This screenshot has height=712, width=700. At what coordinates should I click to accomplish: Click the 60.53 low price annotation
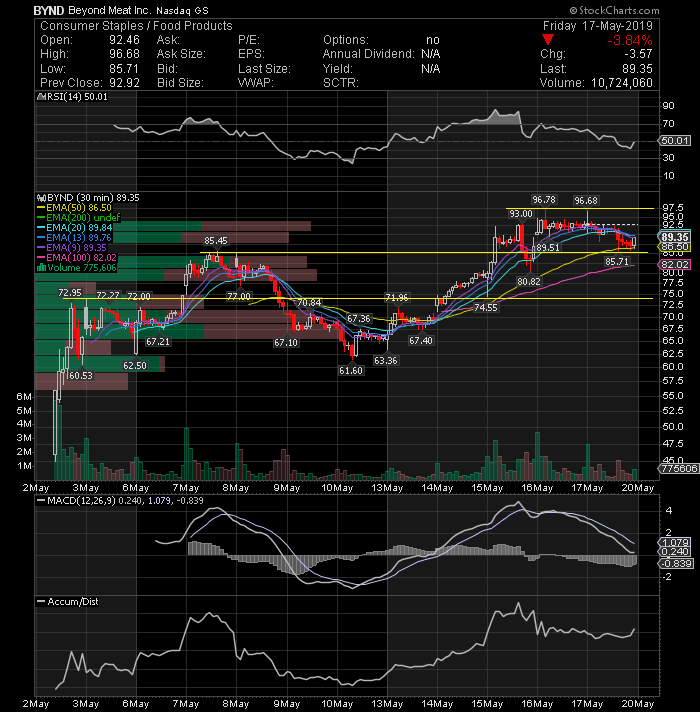(x=80, y=376)
